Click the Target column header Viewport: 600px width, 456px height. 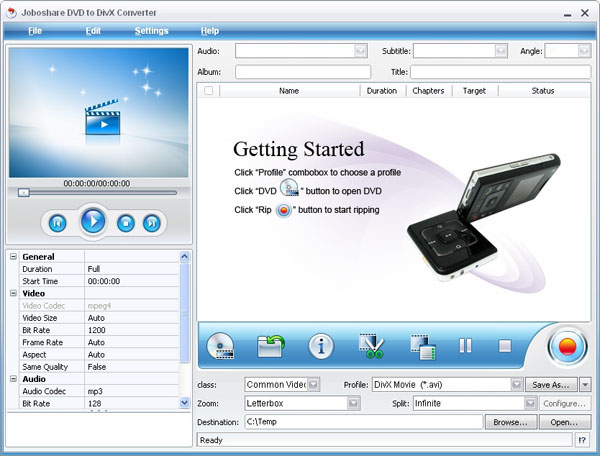tap(474, 91)
